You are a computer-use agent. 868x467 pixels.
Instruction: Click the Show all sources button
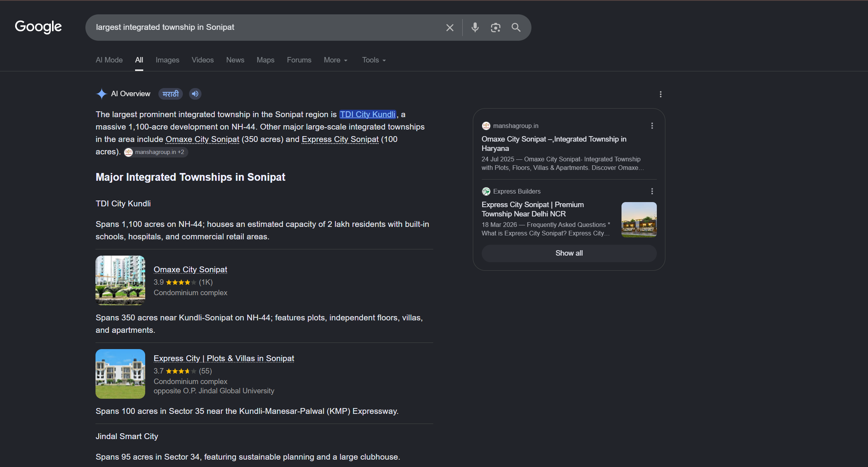569,253
